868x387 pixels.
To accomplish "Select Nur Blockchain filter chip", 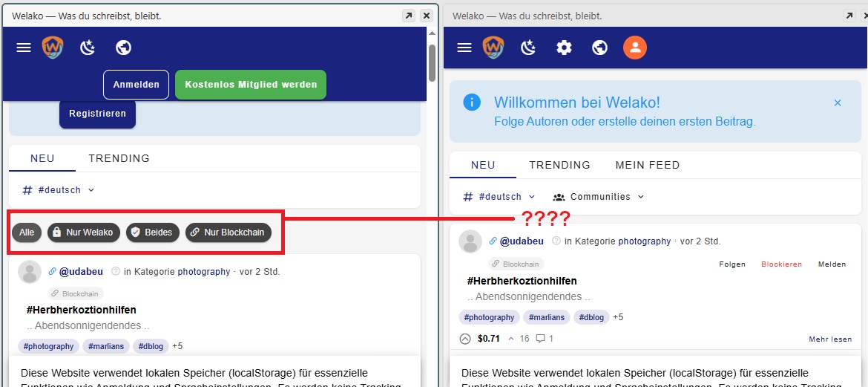I will click(x=228, y=232).
